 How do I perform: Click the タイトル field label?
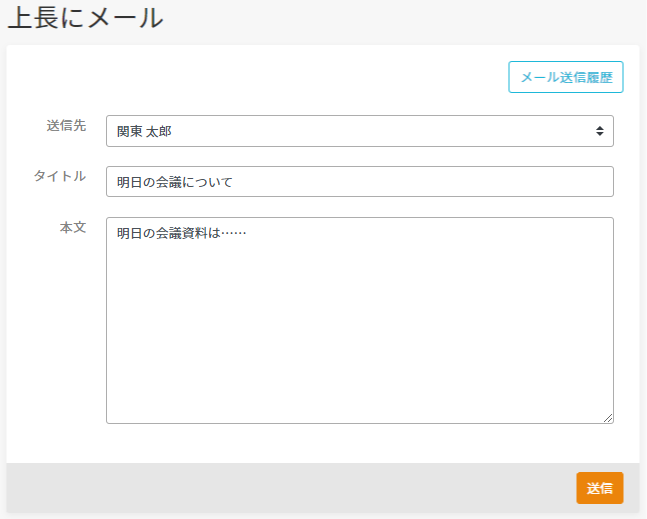click(x=60, y=176)
